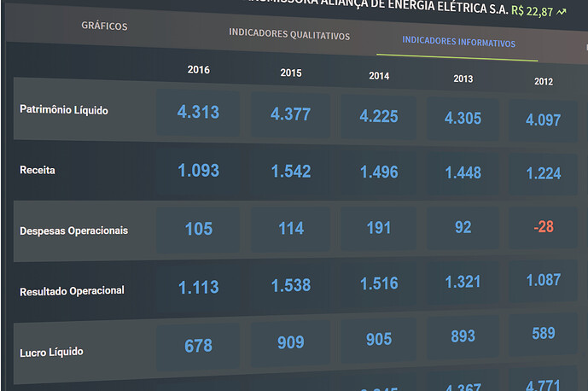Screen dimensions: 588x391
Task: Click Despesas Operacionais value 191
Action: [x=379, y=228]
